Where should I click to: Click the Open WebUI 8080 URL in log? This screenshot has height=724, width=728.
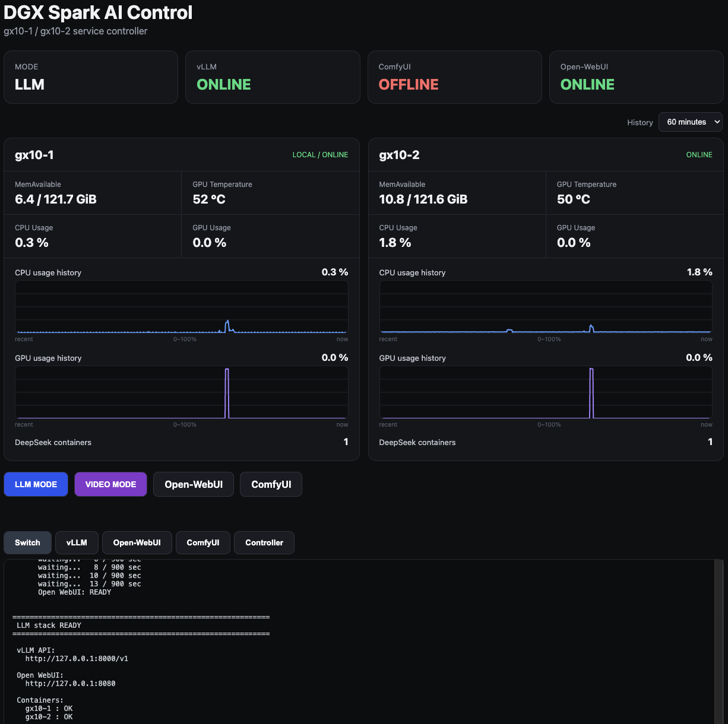pyautogui.click(x=70, y=684)
